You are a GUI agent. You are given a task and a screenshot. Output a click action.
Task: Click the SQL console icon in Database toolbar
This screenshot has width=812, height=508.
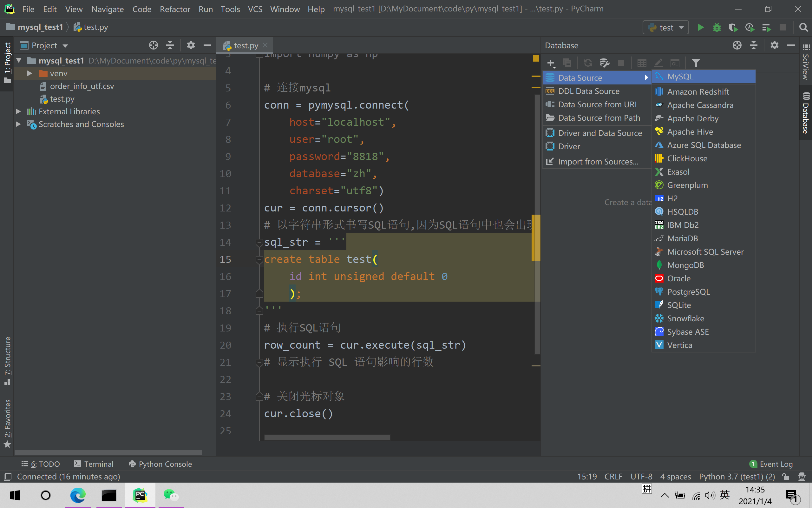(x=675, y=63)
